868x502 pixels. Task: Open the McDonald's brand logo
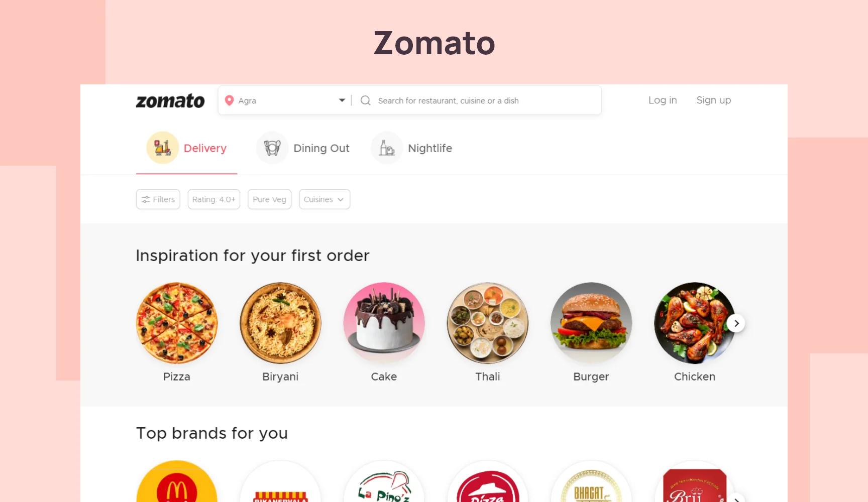click(x=177, y=481)
